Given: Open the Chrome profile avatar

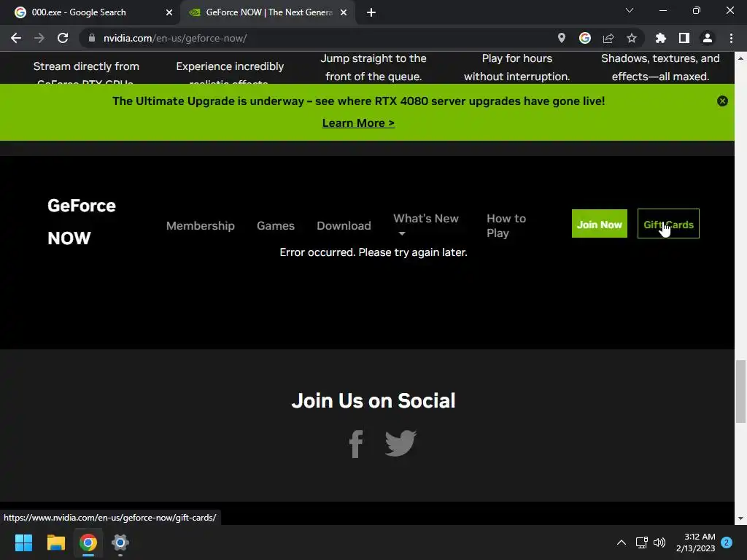Looking at the screenshot, I should pyautogui.click(x=708, y=38).
